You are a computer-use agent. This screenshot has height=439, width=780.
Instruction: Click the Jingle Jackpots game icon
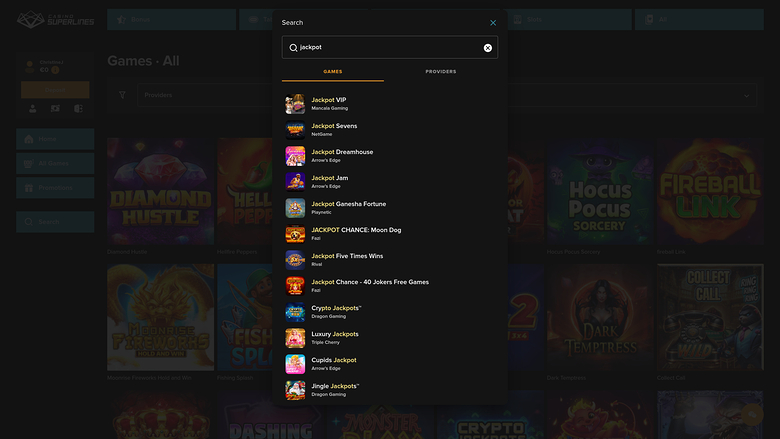click(x=295, y=390)
